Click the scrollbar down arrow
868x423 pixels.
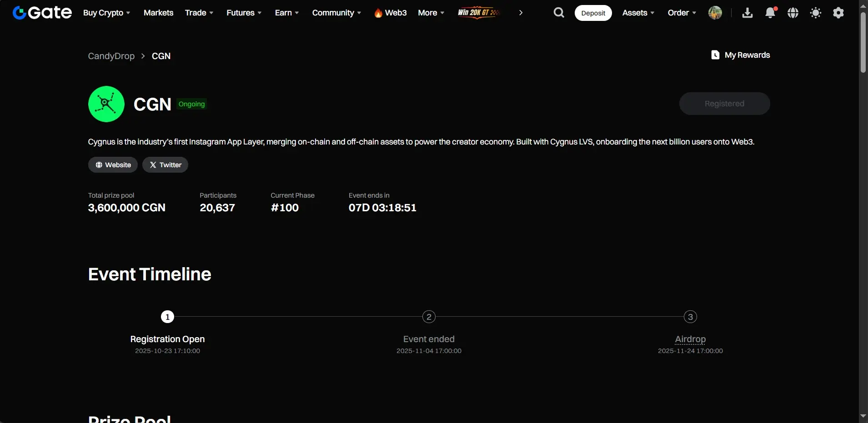pyautogui.click(x=863, y=416)
